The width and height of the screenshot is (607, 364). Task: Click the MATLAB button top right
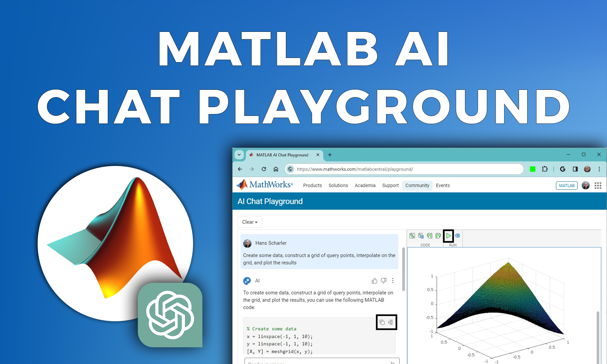click(567, 185)
